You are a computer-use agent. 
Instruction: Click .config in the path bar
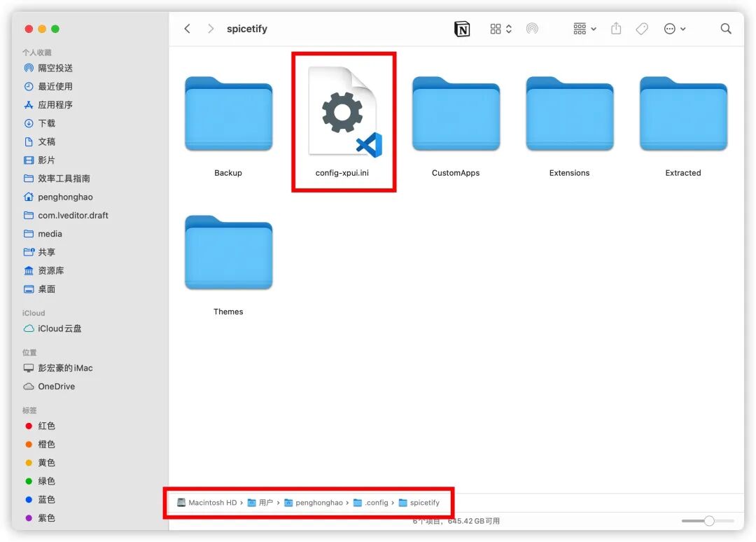click(x=371, y=503)
